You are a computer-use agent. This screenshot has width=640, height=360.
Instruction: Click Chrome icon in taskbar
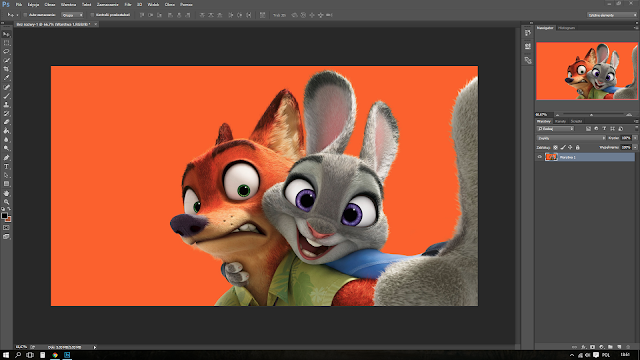[x=55, y=355]
